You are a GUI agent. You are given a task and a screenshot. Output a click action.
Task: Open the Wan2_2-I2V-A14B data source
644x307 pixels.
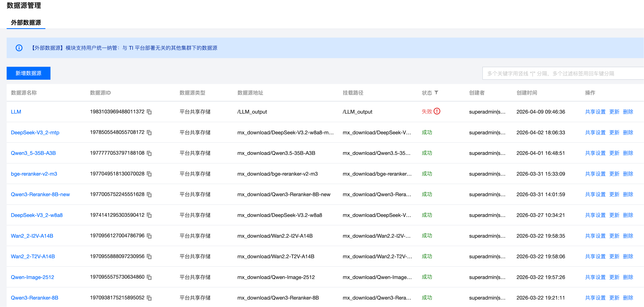(32, 236)
